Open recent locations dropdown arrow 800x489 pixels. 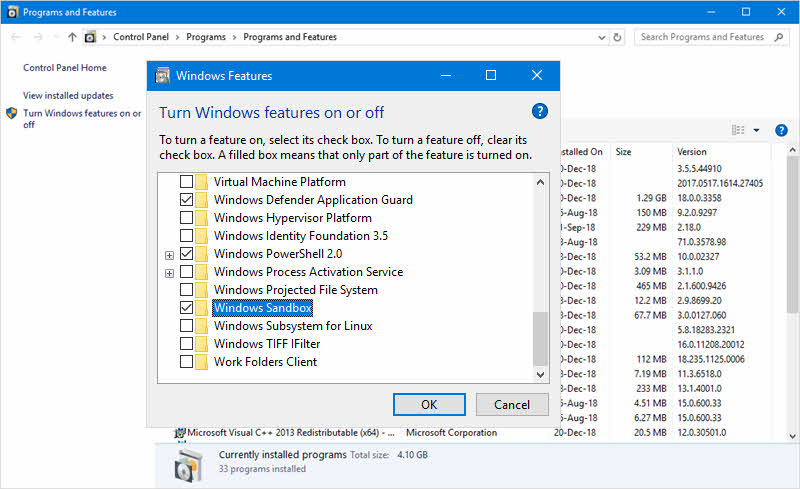point(56,37)
